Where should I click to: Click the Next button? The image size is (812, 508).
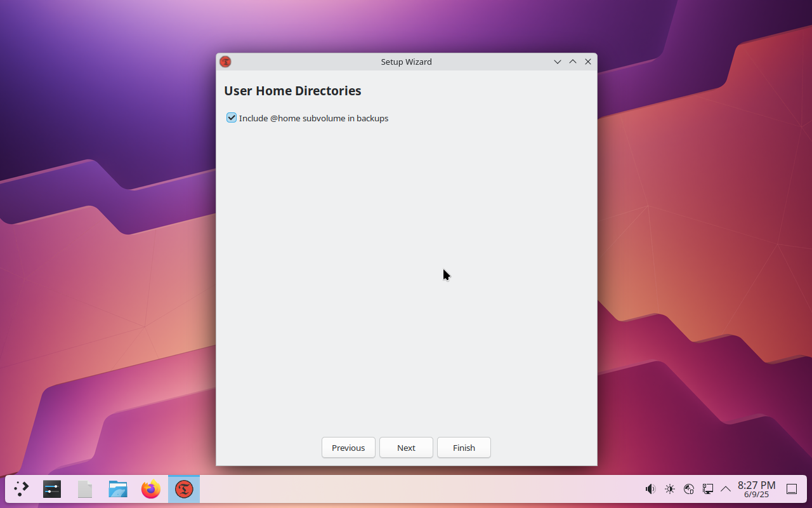(406, 448)
